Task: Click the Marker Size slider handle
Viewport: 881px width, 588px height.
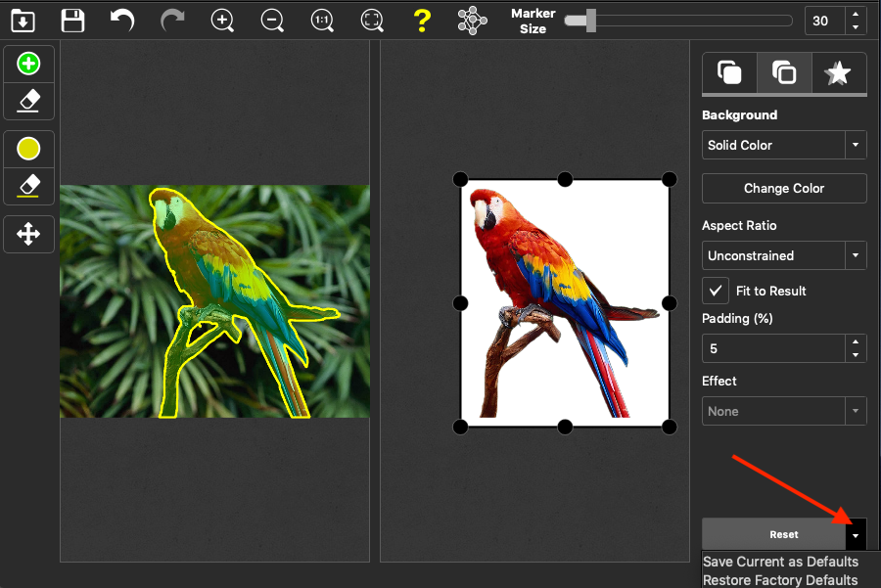Action: pos(591,20)
